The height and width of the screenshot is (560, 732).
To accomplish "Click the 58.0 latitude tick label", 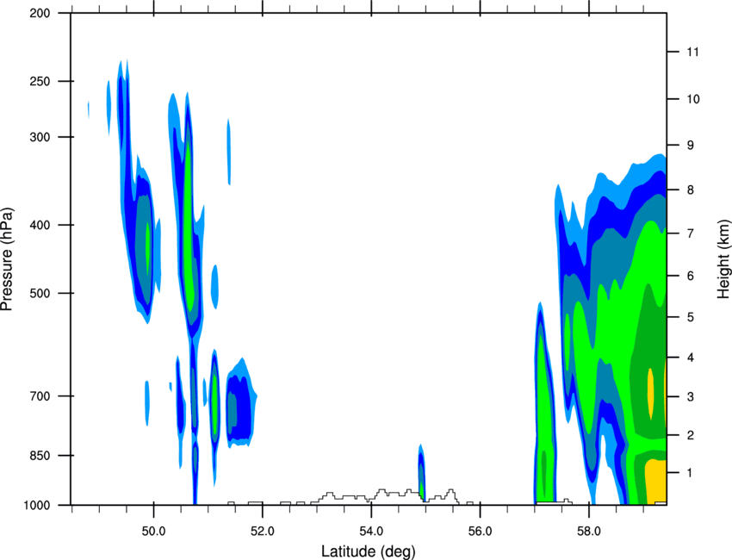I will [590, 532].
